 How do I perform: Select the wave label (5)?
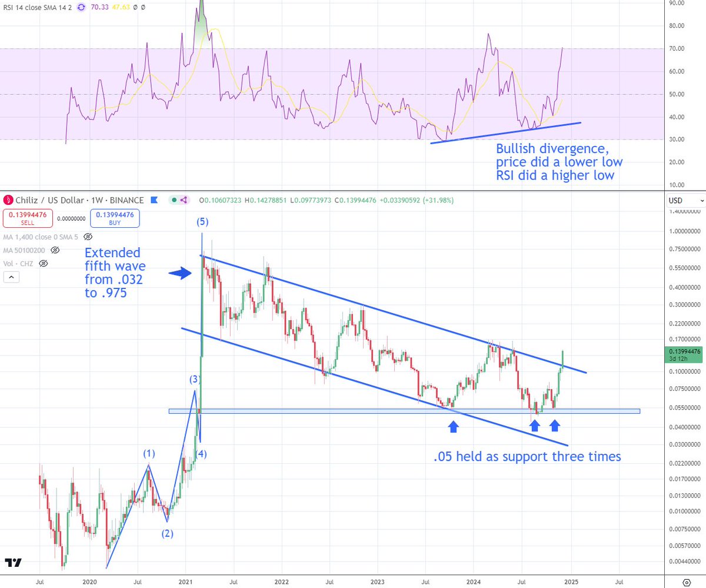coord(202,222)
